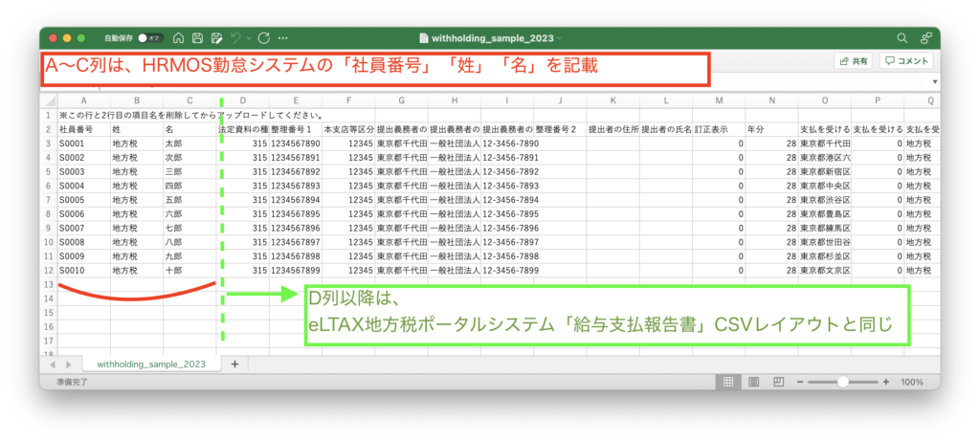Open the undo history dropdown arrow

(x=249, y=38)
